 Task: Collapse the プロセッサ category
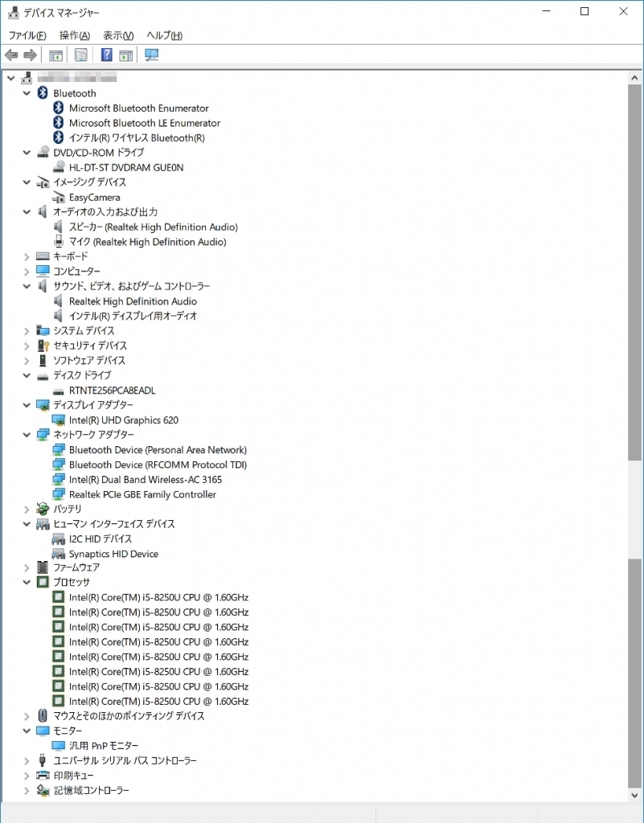pos(27,582)
